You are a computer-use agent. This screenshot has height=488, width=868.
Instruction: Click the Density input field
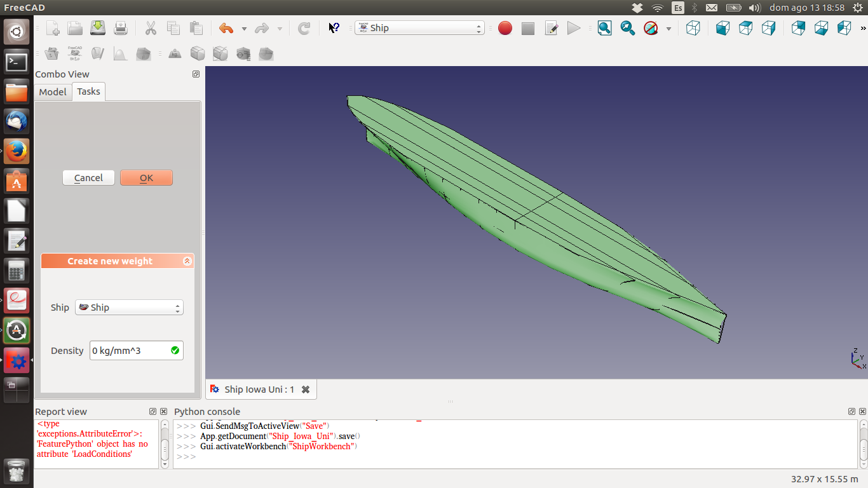coord(136,351)
